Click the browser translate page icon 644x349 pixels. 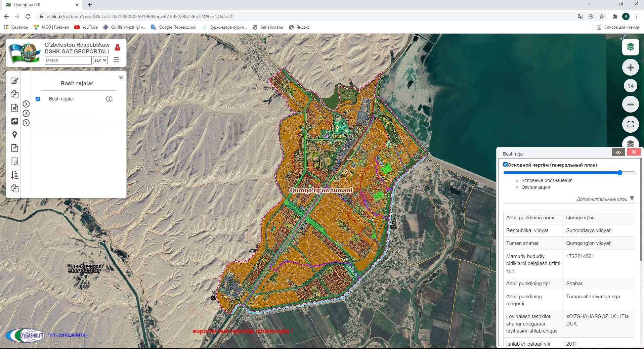[580, 16]
